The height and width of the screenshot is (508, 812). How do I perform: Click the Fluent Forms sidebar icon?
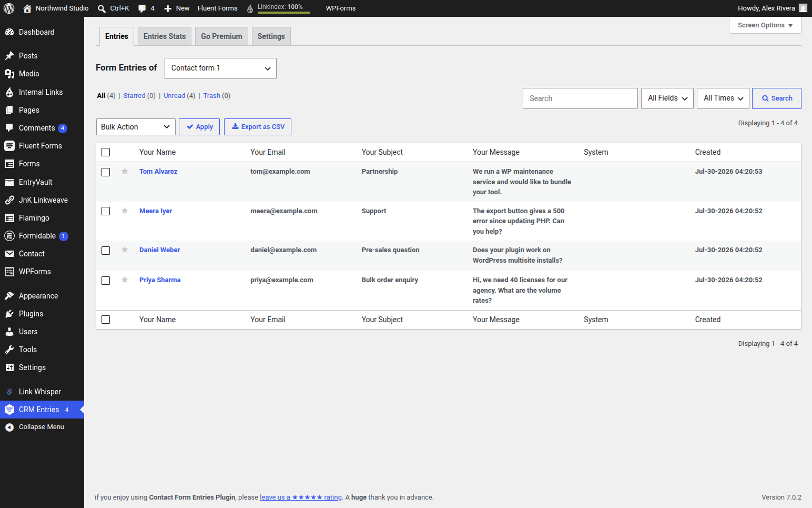pos(9,146)
